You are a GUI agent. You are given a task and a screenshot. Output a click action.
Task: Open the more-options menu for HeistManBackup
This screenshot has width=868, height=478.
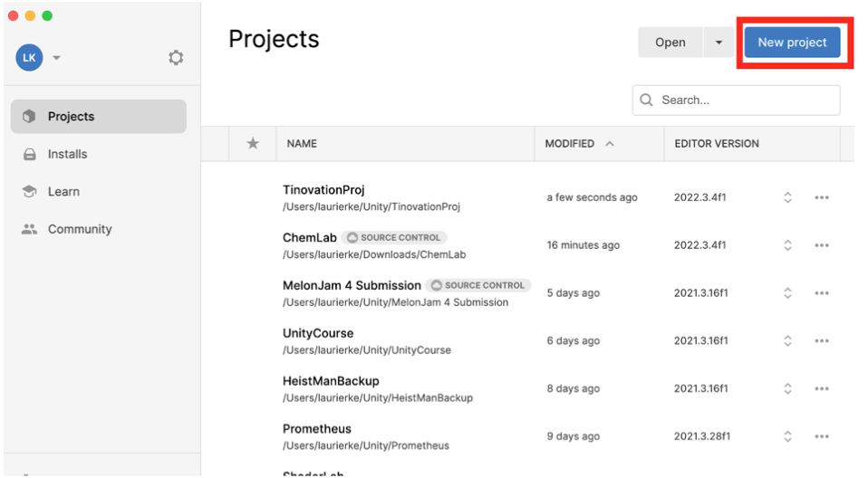822,389
